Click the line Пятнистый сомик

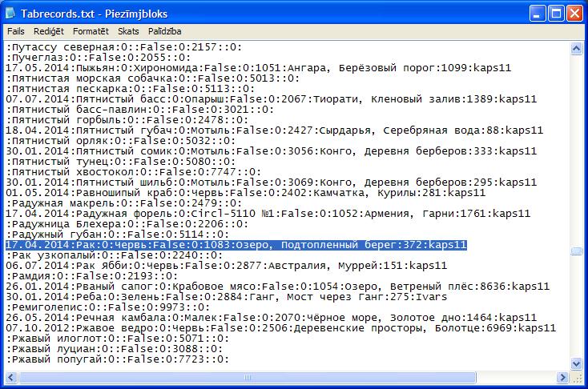pyautogui.click(x=271, y=151)
